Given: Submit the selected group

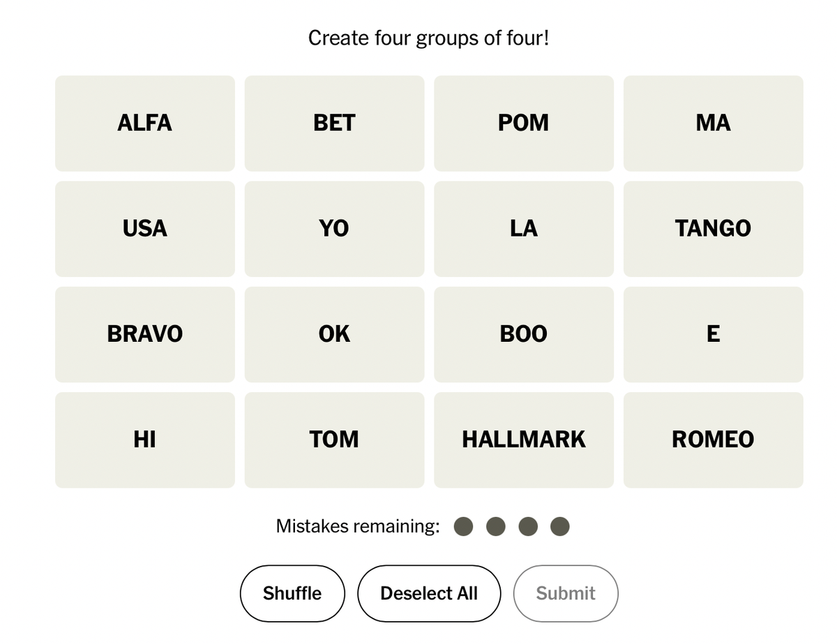Looking at the screenshot, I should [566, 593].
